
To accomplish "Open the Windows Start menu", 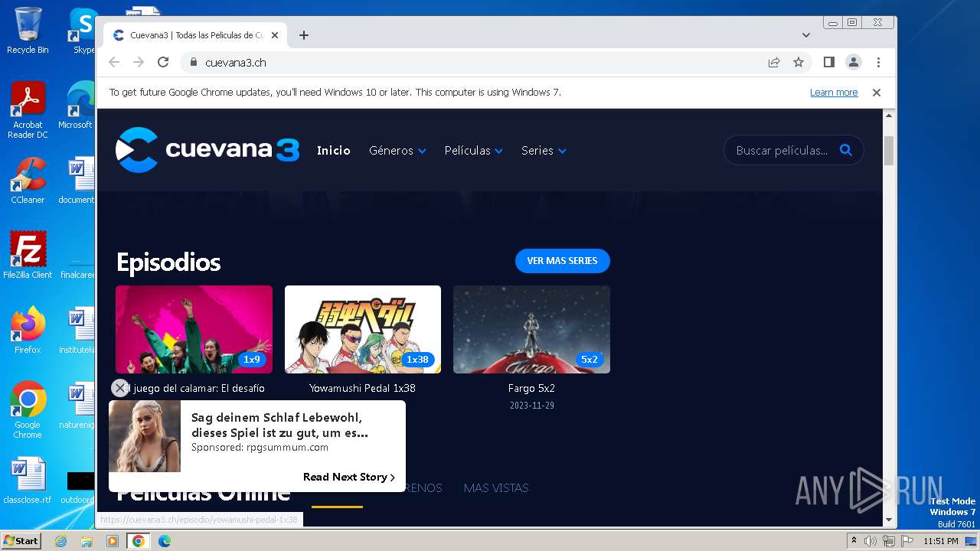I will click(21, 541).
